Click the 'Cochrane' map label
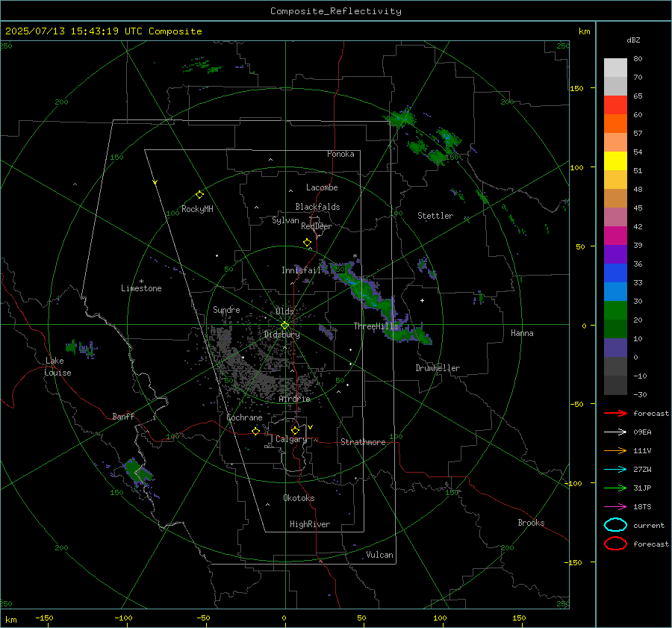 pos(244,417)
